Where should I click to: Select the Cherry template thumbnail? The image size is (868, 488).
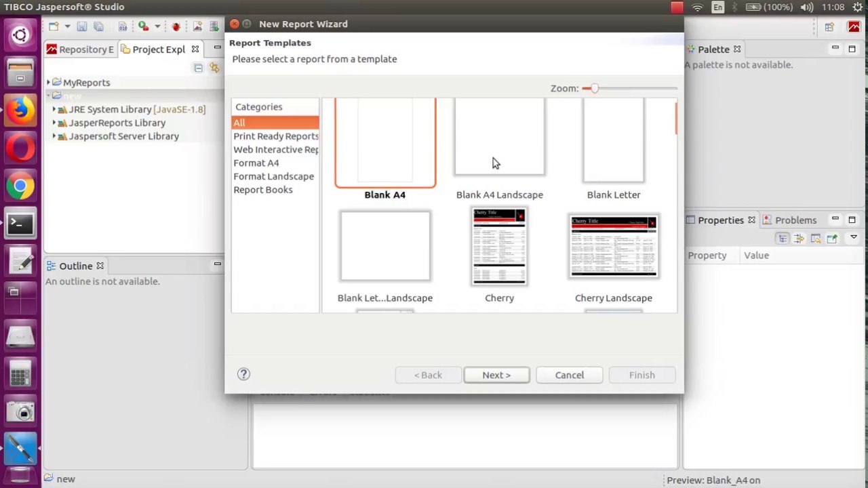click(x=500, y=247)
